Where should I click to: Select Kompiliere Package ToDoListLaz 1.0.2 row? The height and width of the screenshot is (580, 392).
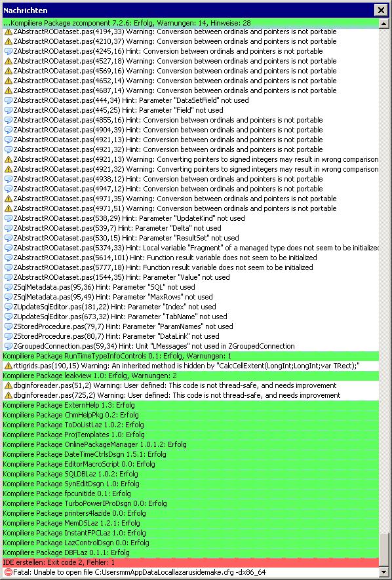191,425
